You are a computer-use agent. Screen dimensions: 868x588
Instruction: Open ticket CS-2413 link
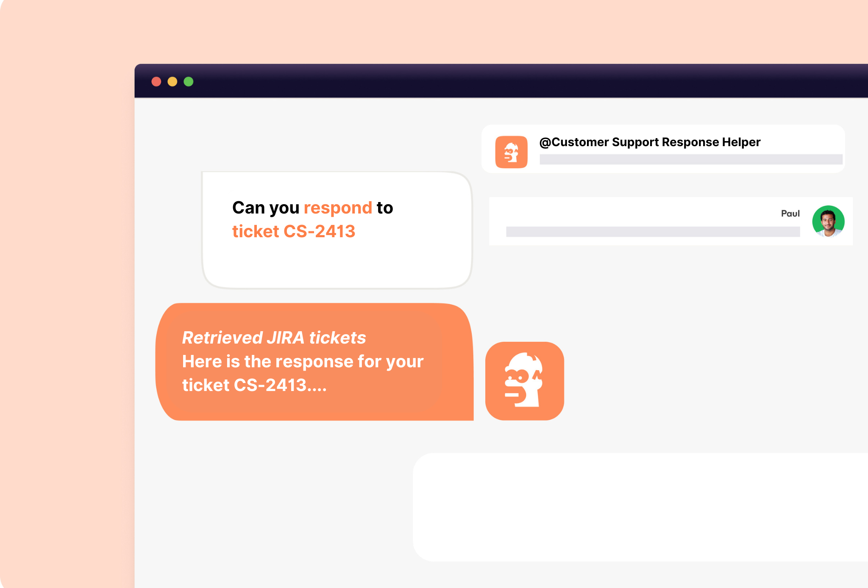coord(294,231)
